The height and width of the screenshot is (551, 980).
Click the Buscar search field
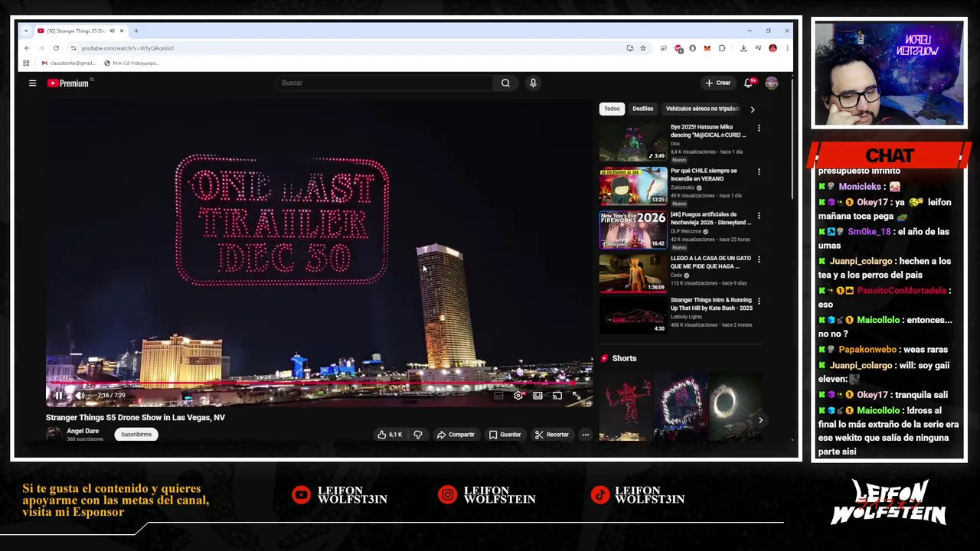pyautogui.click(x=385, y=83)
